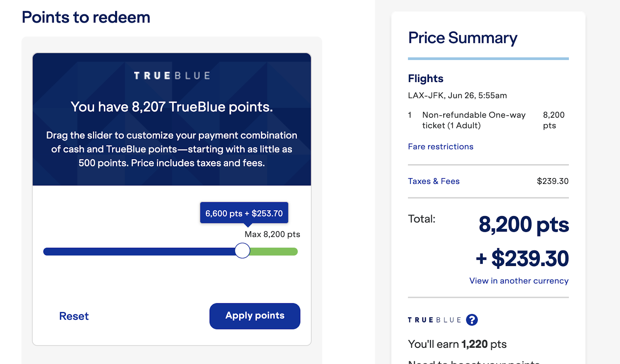Click the You have 8,207 TrueBlue points text

pyautogui.click(x=172, y=107)
